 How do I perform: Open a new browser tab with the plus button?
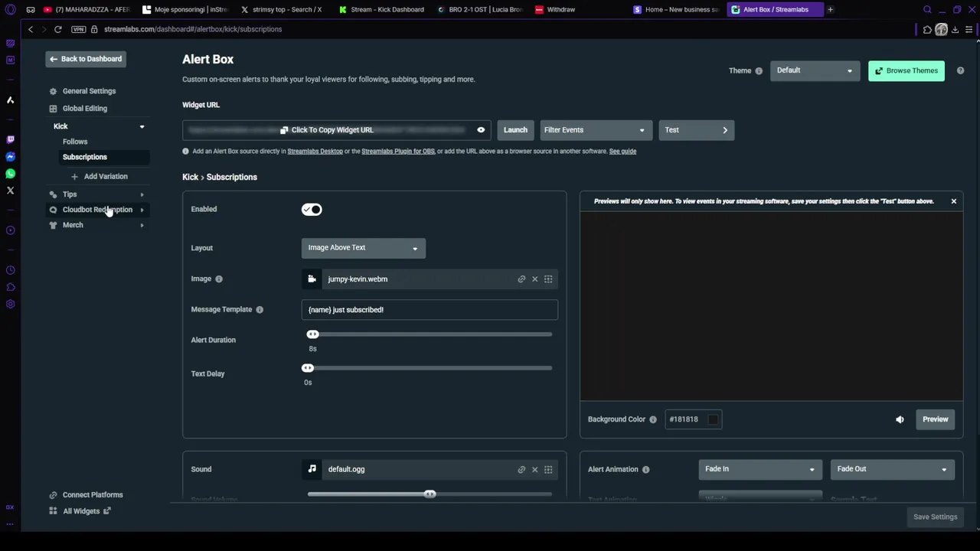(830, 10)
